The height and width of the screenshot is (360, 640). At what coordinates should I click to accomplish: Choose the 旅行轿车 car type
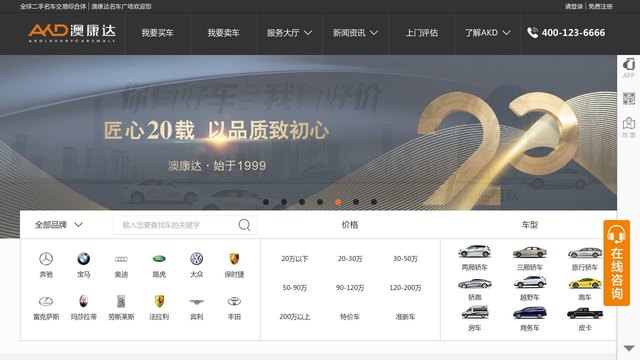(x=585, y=258)
